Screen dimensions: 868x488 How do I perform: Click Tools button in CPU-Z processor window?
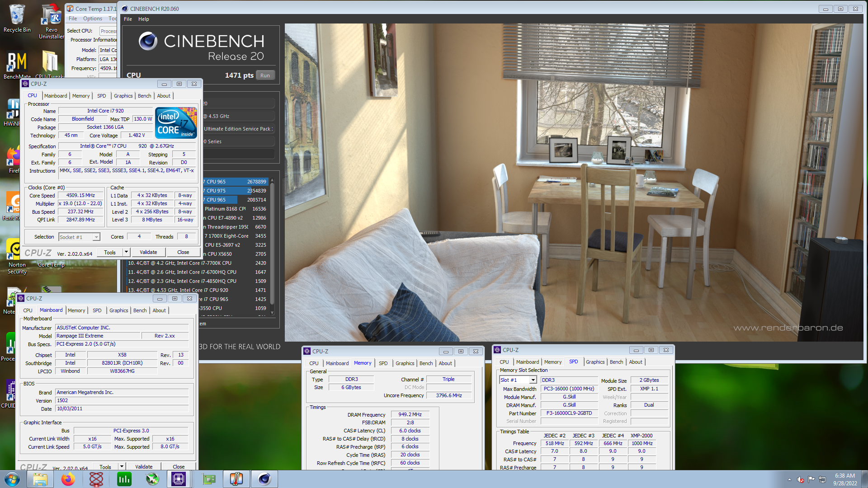110,252
